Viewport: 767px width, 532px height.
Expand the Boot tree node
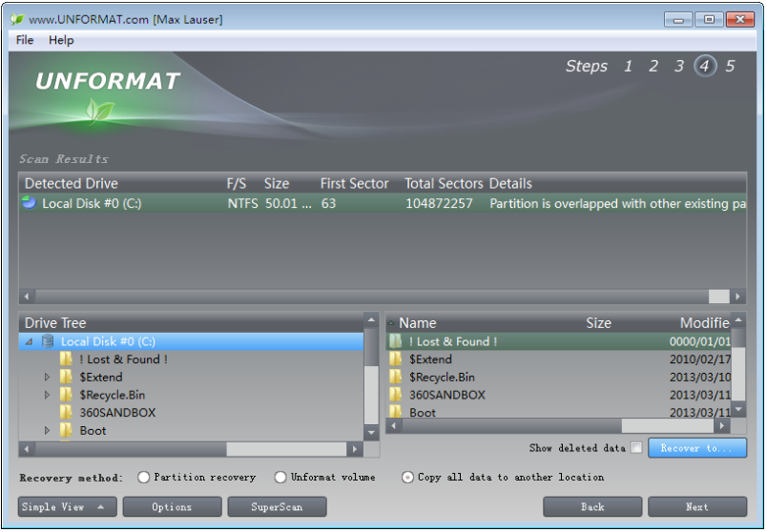point(47,430)
